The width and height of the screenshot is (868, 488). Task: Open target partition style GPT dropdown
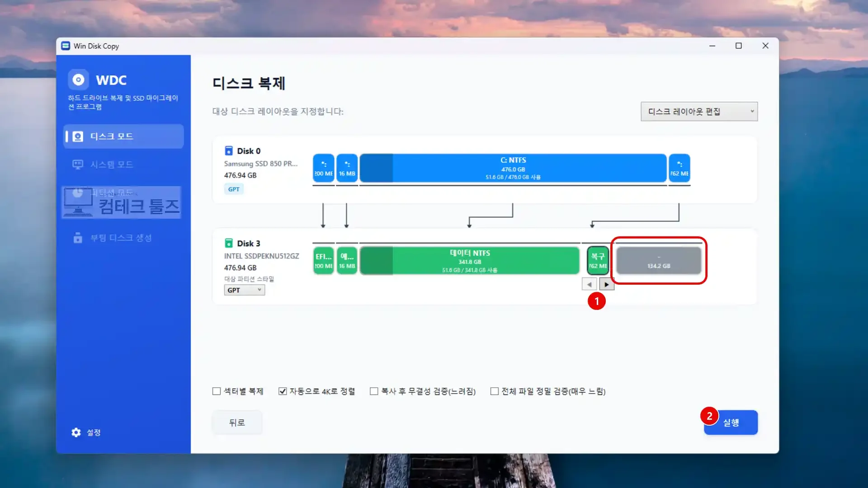(x=244, y=290)
